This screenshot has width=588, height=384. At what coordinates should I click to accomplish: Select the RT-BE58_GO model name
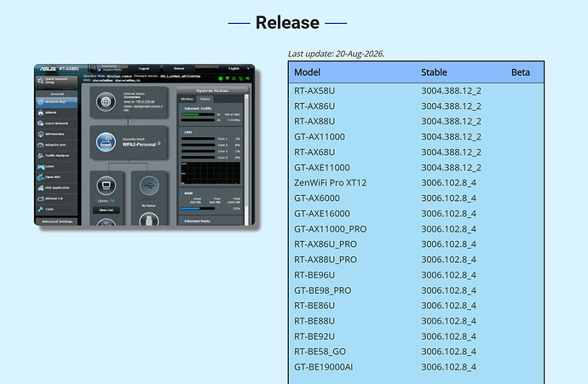[x=320, y=352]
